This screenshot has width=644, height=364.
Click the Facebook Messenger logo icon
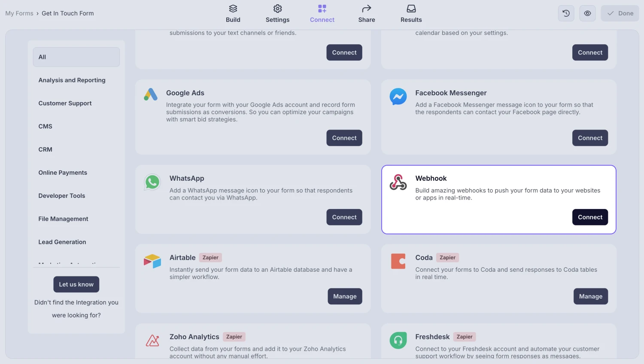pyautogui.click(x=398, y=97)
